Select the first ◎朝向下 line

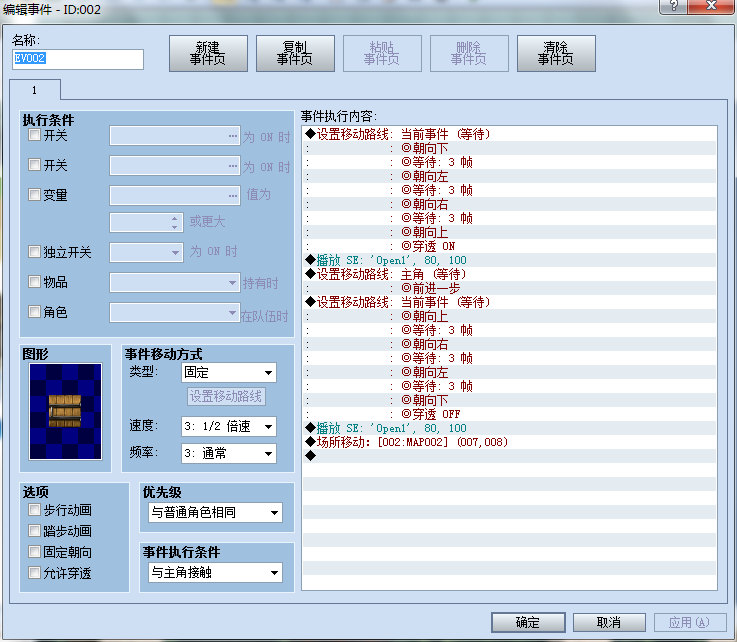click(x=510, y=148)
